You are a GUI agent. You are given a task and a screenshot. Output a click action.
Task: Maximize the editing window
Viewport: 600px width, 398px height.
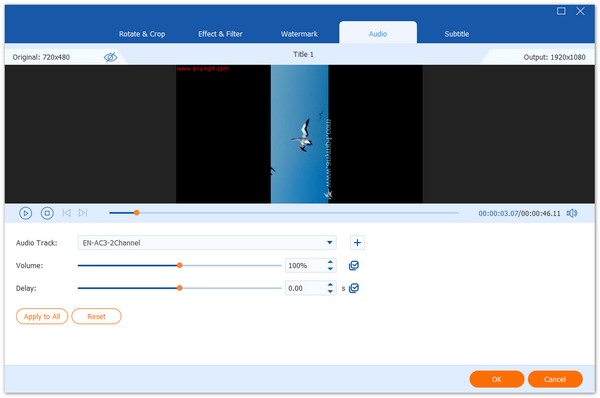pyautogui.click(x=561, y=11)
